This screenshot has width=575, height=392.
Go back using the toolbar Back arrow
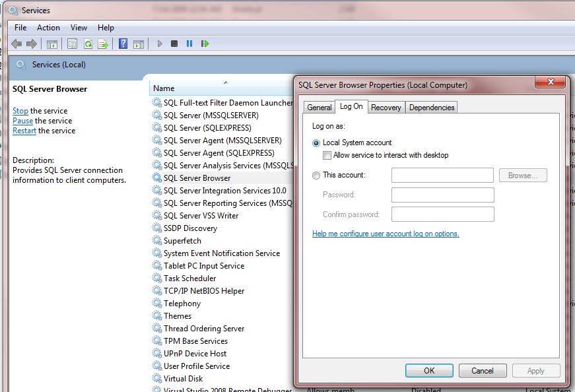click(x=17, y=44)
